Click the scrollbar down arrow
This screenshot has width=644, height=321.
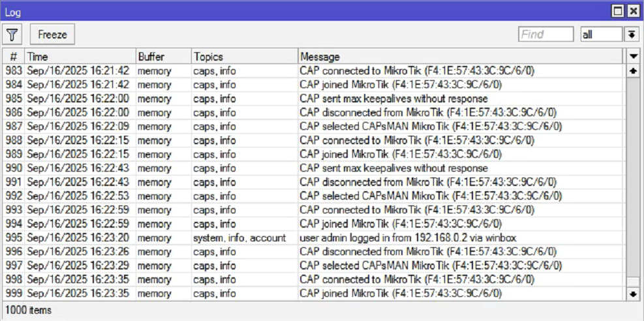coord(632,294)
